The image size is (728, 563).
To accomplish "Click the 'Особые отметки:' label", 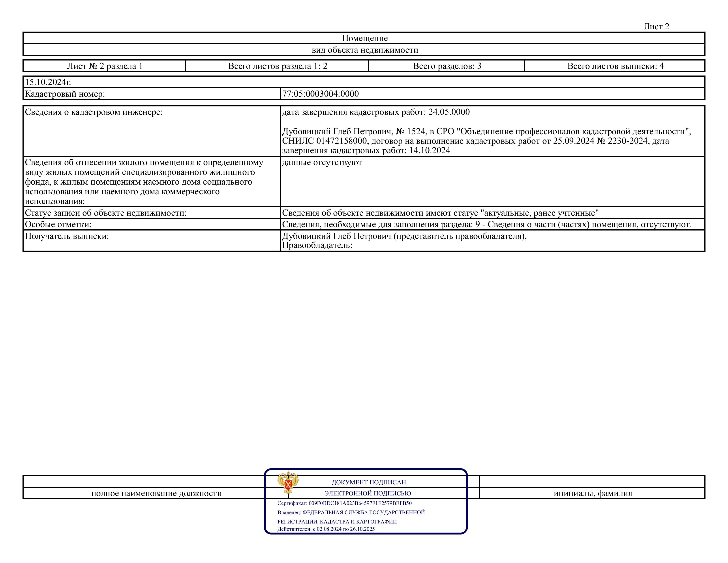I will click(x=58, y=225).
